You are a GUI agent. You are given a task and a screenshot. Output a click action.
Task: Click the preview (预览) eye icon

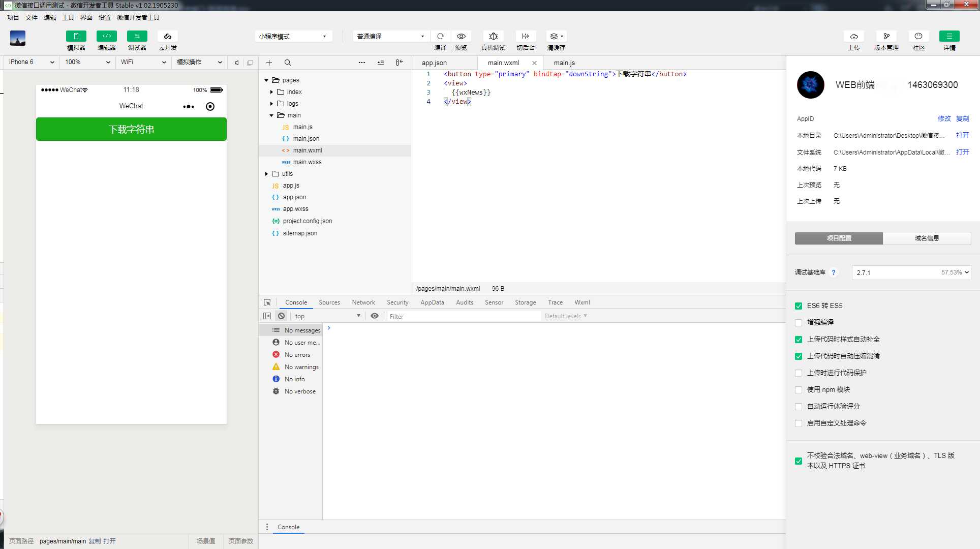pyautogui.click(x=461, y=36)
